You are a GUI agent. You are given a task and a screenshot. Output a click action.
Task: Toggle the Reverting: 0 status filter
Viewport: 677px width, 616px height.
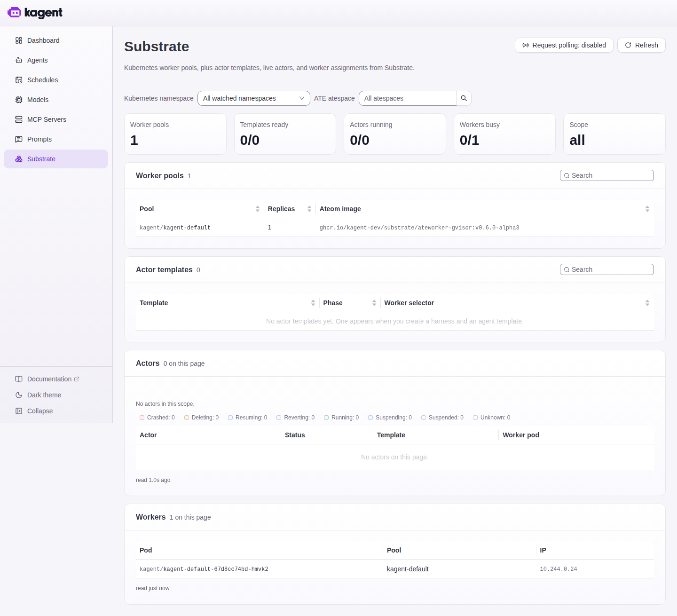click(296, 418)
